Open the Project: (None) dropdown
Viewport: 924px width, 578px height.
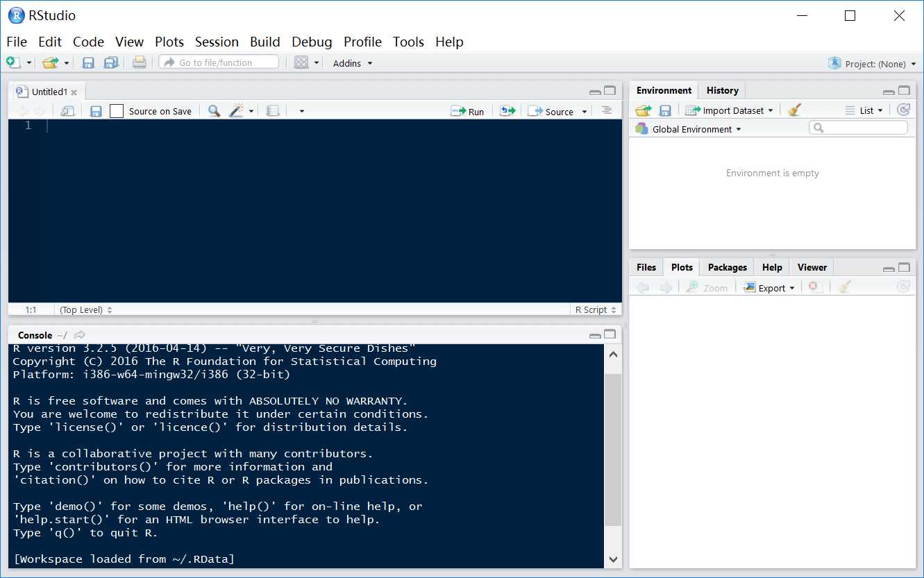(x=873, y=64)
